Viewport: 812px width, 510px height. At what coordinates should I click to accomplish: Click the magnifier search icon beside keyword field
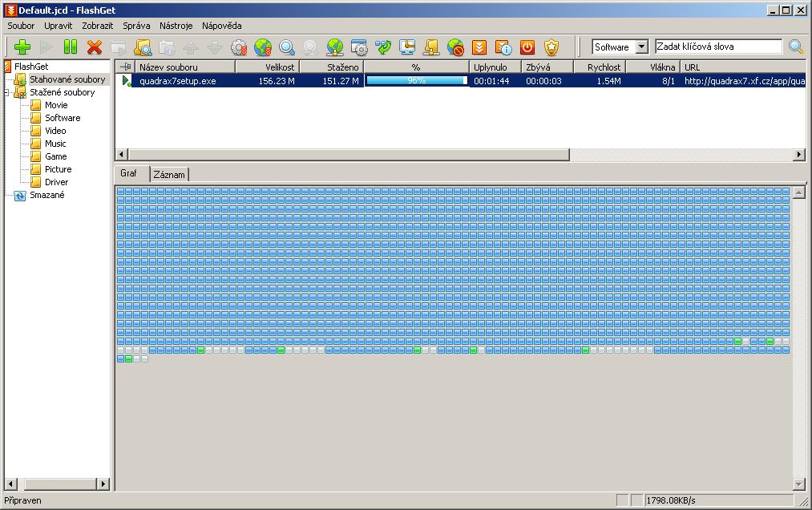[795, 47]
